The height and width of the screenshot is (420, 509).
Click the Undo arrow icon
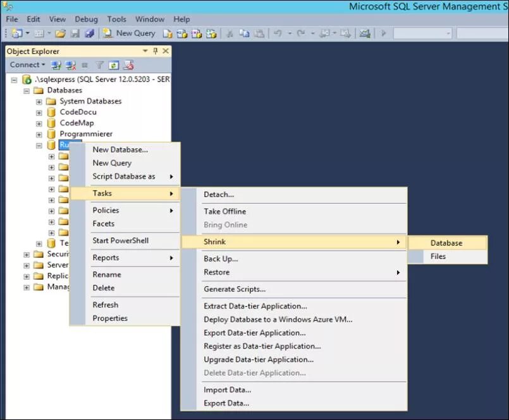coord(278,33)
